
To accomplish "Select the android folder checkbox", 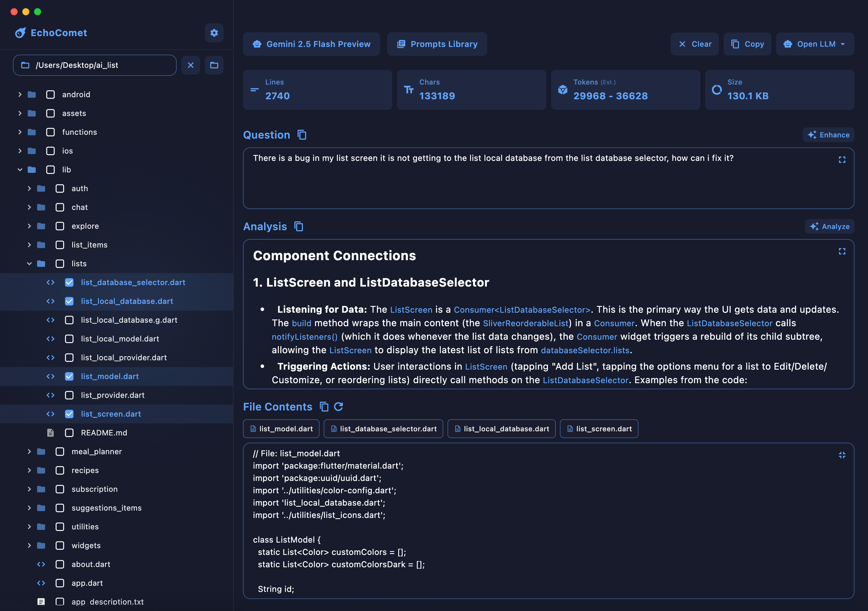I will click(x=50, y=95).
